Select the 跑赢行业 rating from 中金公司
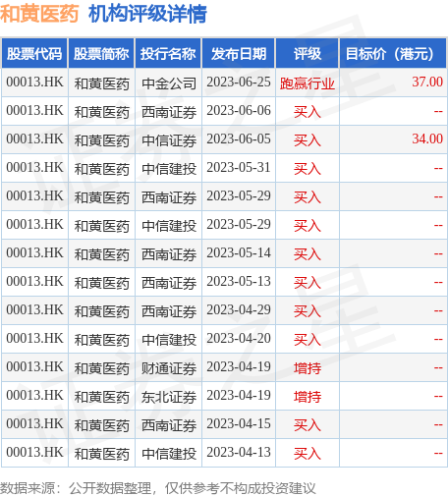The height and width of the screenshot is (497, 448). click(x=308, y=83)
